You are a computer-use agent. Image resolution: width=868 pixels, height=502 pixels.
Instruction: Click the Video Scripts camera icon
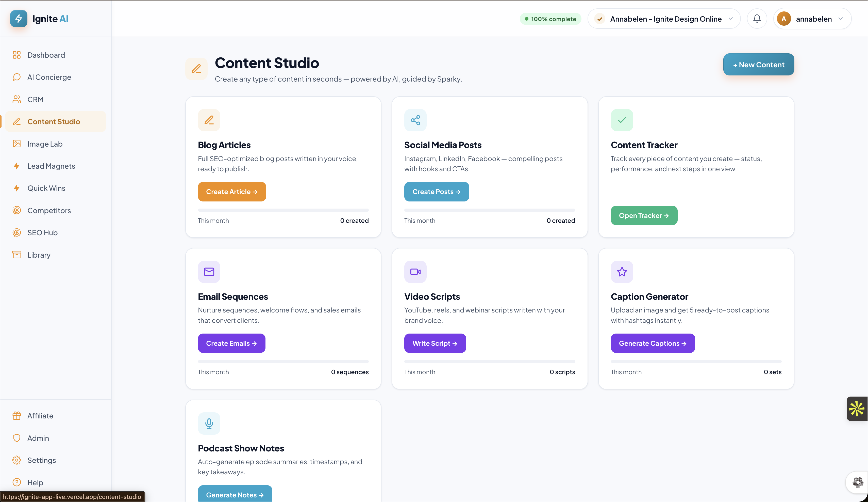click(x=415, y=272)
